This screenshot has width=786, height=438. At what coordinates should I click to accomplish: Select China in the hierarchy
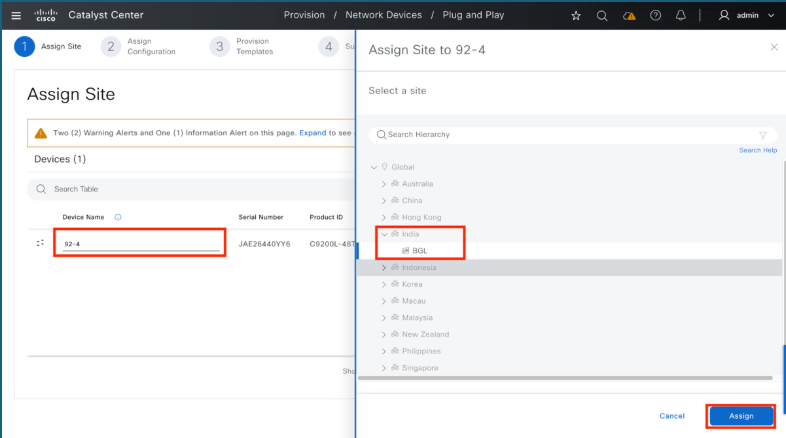412,200
